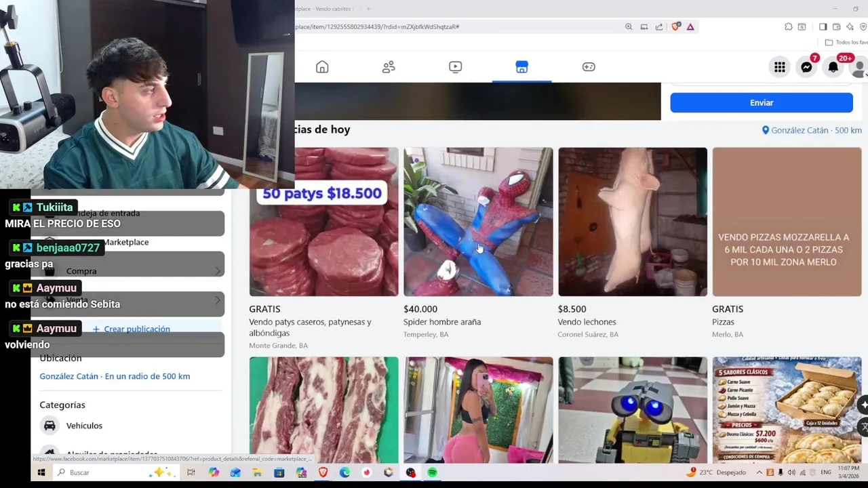This screenshot has width=868, height=488.
Task: Open the notifications bell showing 20+
Action: pos(833,67)
